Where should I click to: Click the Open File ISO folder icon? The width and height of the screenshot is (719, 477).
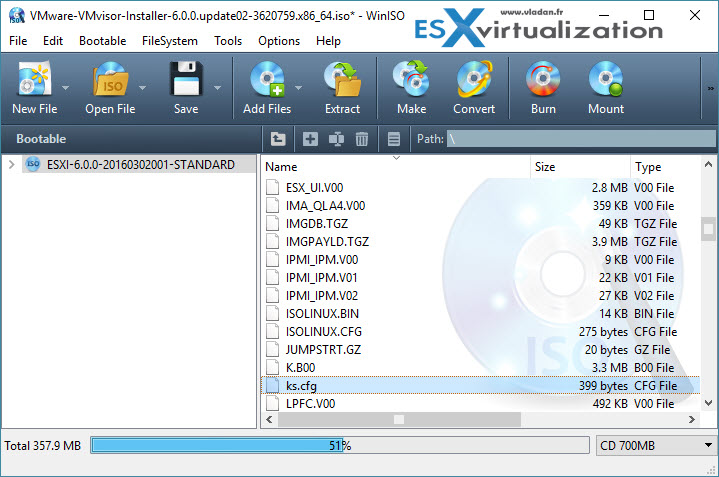click(x=110, y=78)
